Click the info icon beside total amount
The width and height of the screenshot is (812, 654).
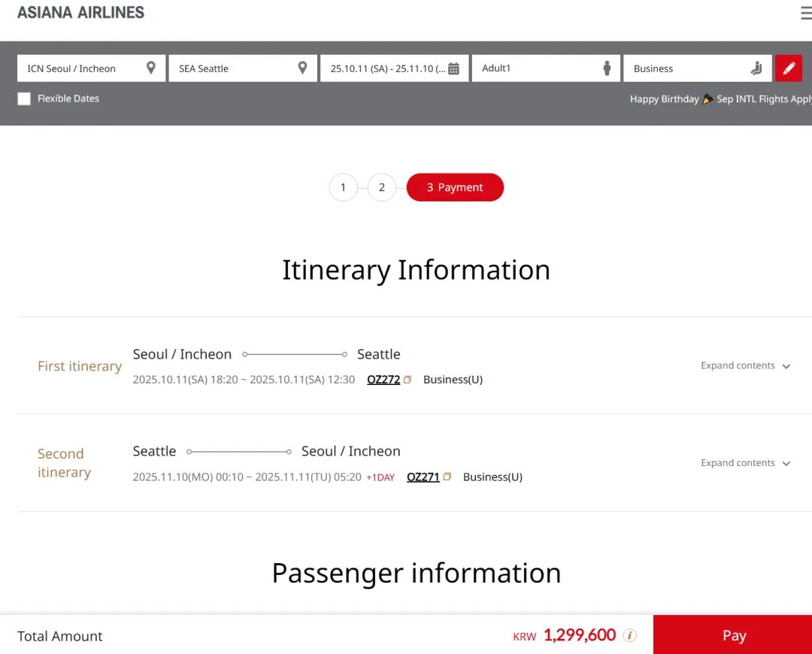630,635
